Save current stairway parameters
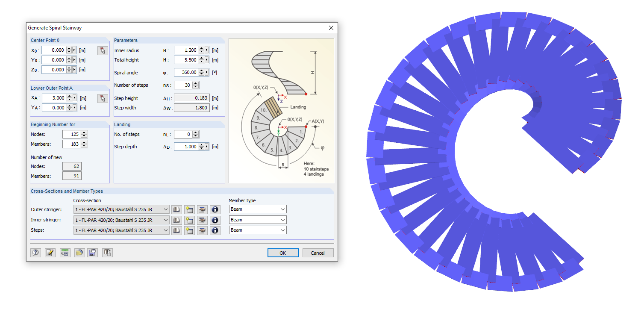 [x=92, y=253]
